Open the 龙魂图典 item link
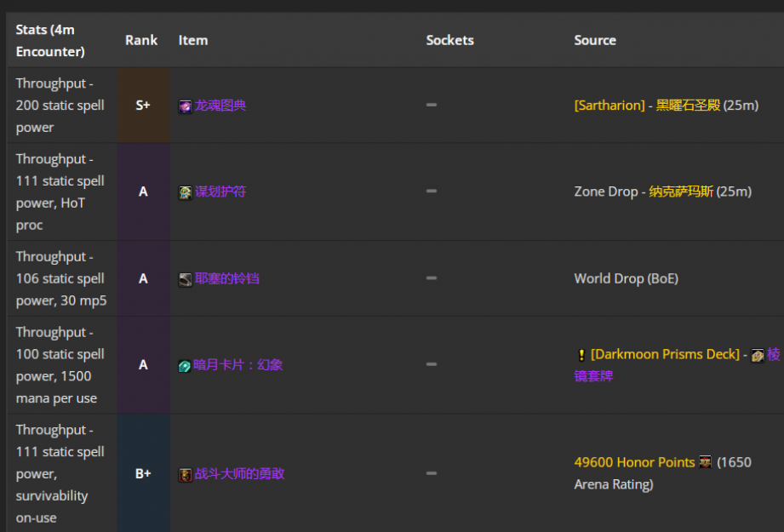 (220, 106)
